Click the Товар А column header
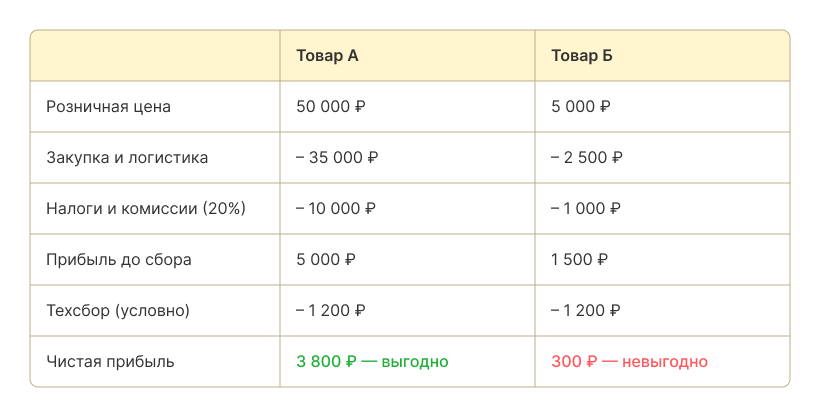The width and height of the screenshot is (820, 417). (x=327, y=56)
